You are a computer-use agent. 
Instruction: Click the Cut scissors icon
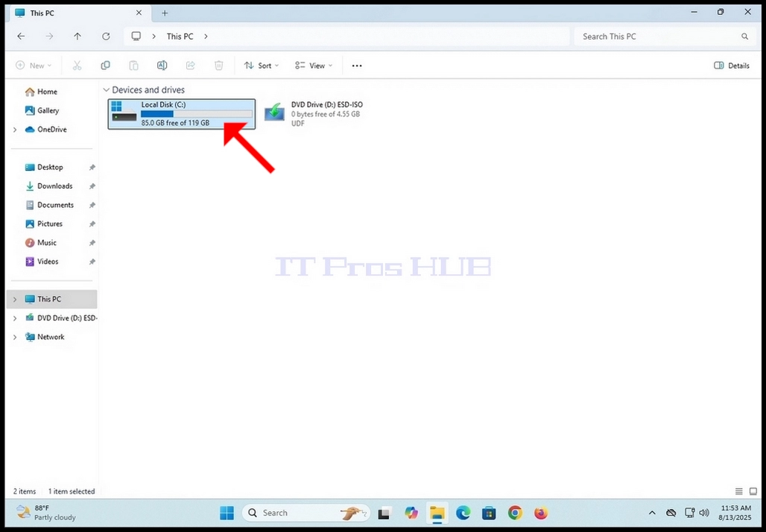point(77,66)
